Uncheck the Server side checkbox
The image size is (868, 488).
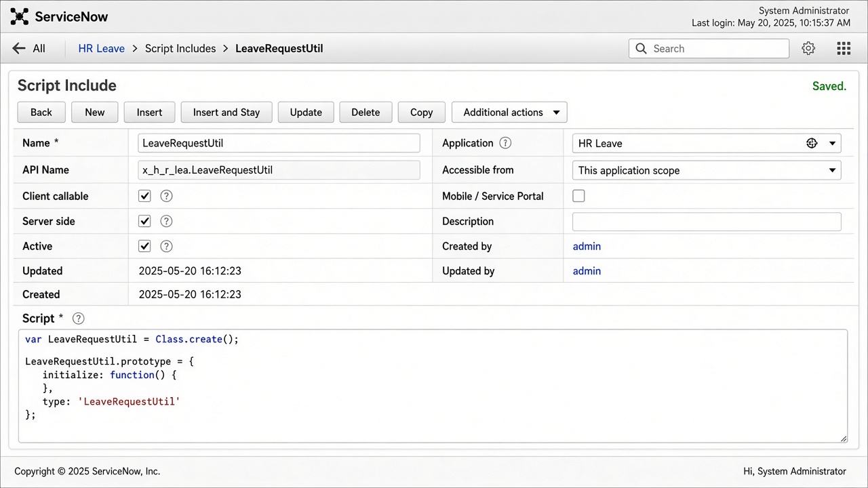tap(144, 221)
